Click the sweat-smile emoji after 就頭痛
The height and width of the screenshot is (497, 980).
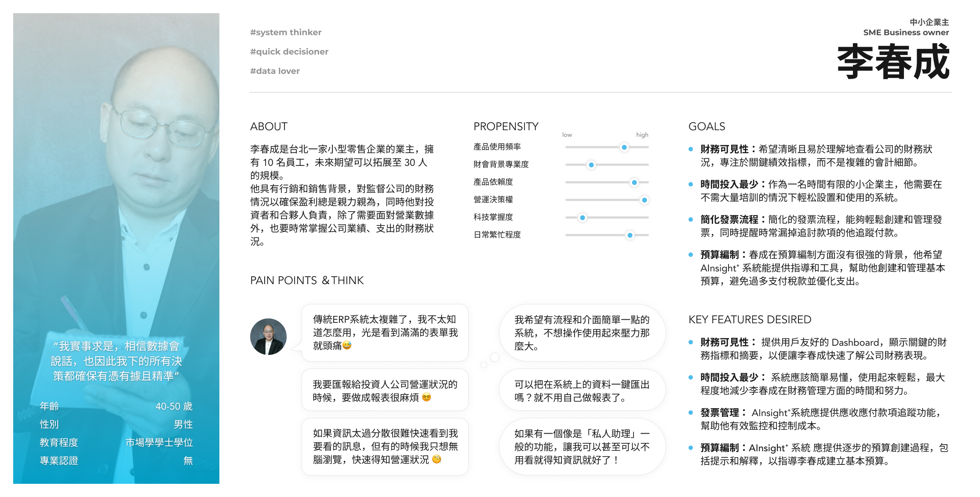[347, 345]
